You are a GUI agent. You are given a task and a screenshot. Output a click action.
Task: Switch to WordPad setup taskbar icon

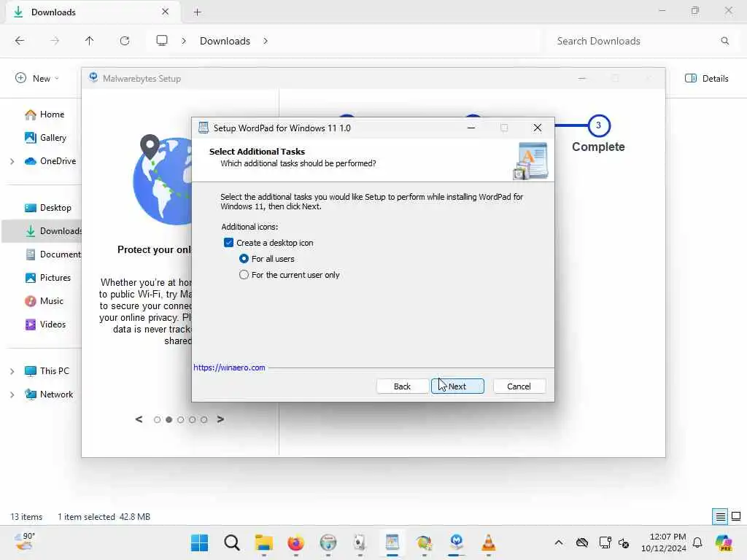tap(392, 542)
